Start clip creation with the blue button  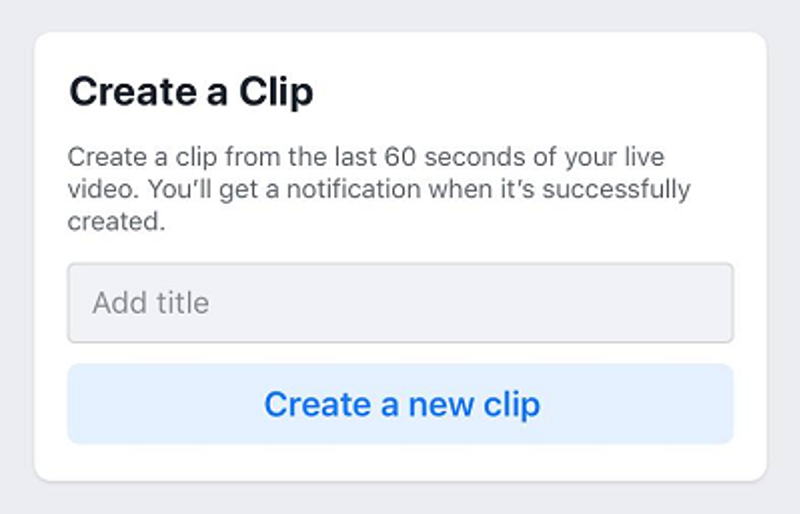400,404
